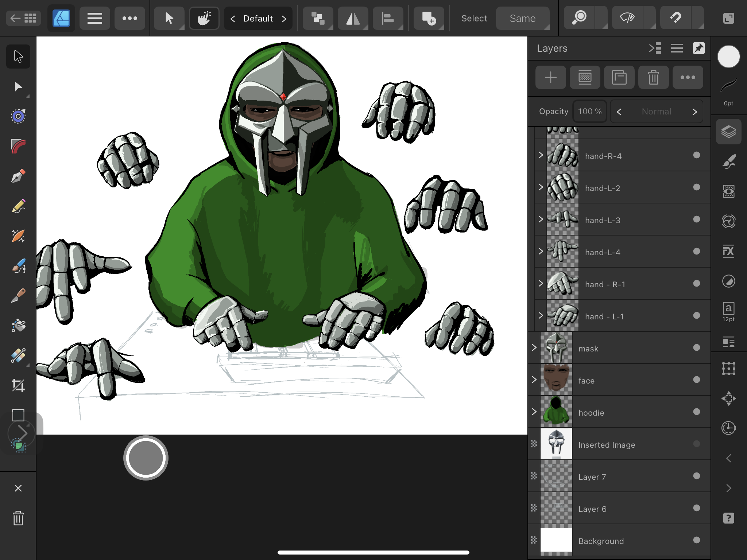Click the trash icon in Layers panel
This screenshot has height=560, width=747.
point(653,77)
